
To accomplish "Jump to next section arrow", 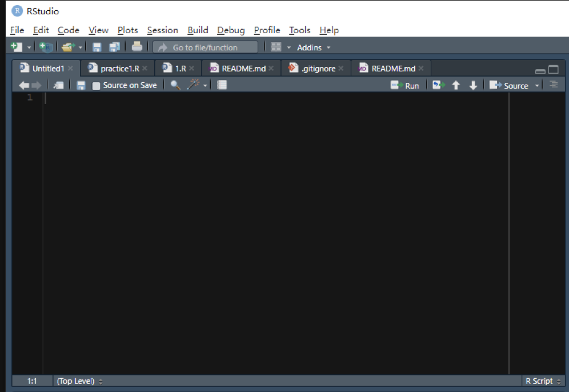I will (473, 85).
